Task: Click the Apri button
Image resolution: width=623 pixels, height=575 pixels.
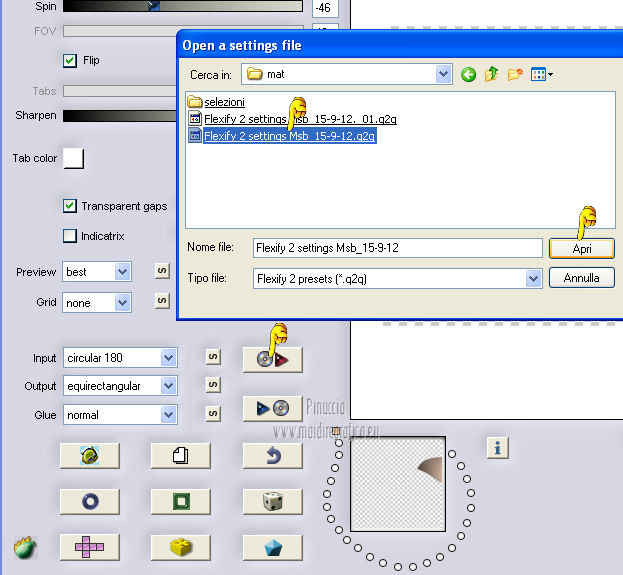Action: (582, 249)
